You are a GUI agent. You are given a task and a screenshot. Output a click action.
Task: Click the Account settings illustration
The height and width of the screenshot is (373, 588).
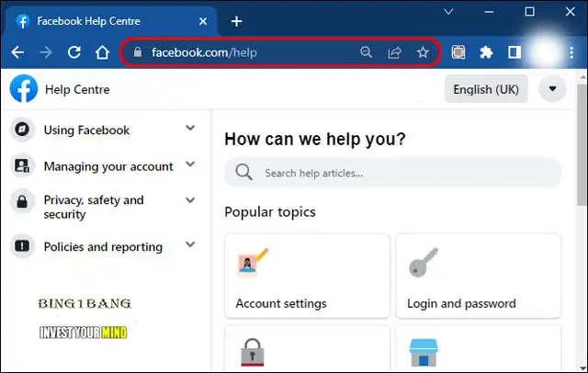[254, 262]
